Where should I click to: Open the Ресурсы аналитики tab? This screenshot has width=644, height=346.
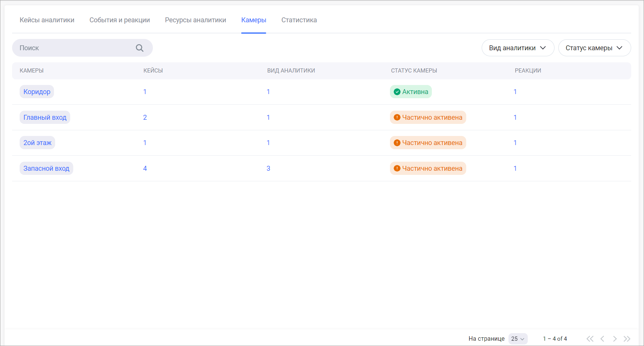pos(196,20)
